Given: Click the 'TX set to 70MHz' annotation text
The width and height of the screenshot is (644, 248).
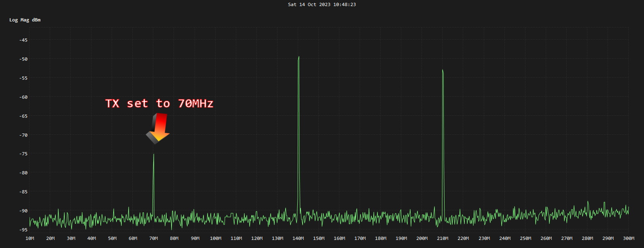Looking at the screenshot, I should [x=159, y=104].
